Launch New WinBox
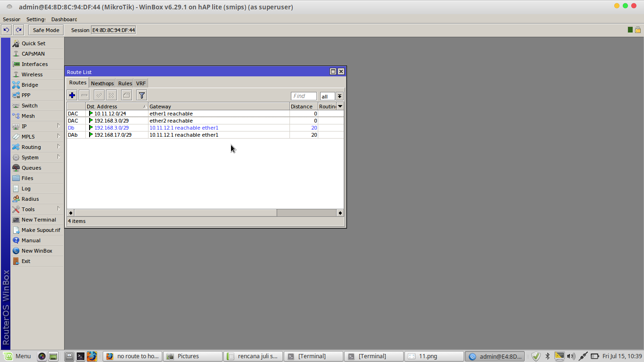Viewport: 644px width, 362px height. coord(37,251)
